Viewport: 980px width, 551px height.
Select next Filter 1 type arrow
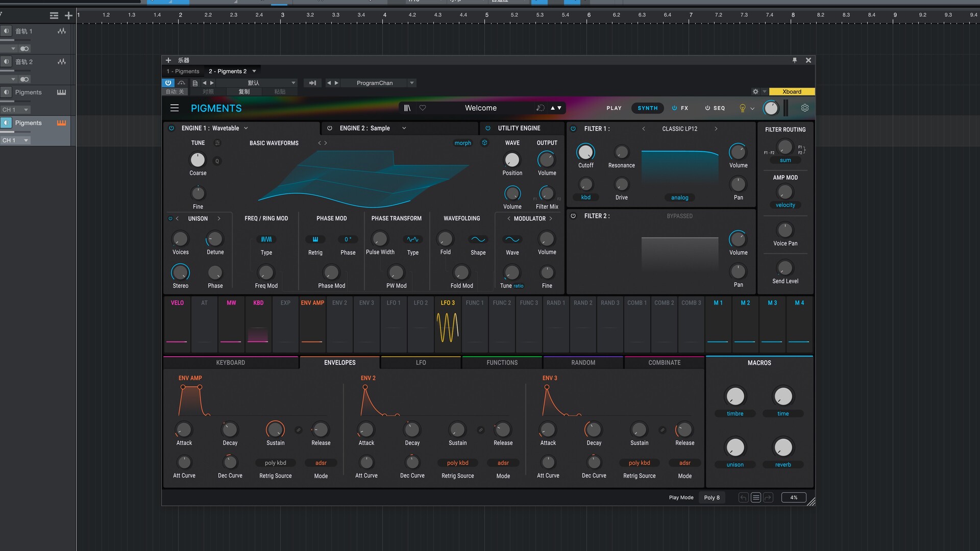click(716, 129)
